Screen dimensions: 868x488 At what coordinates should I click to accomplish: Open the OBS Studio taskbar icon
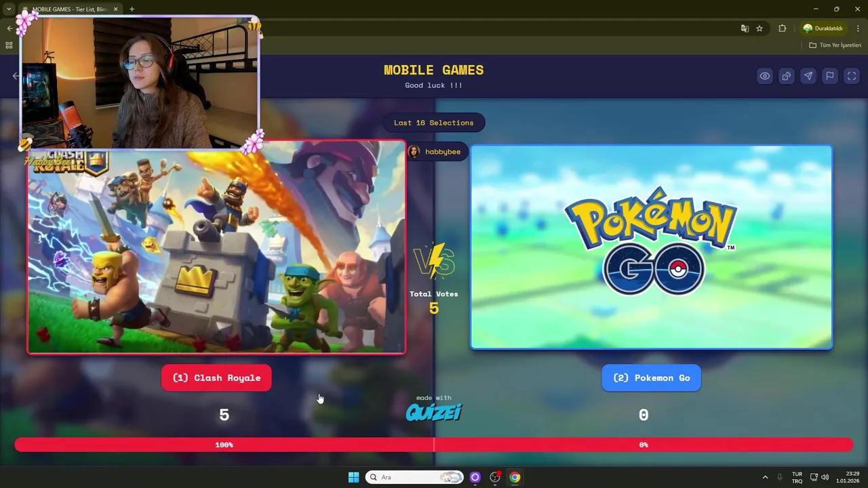495,477
